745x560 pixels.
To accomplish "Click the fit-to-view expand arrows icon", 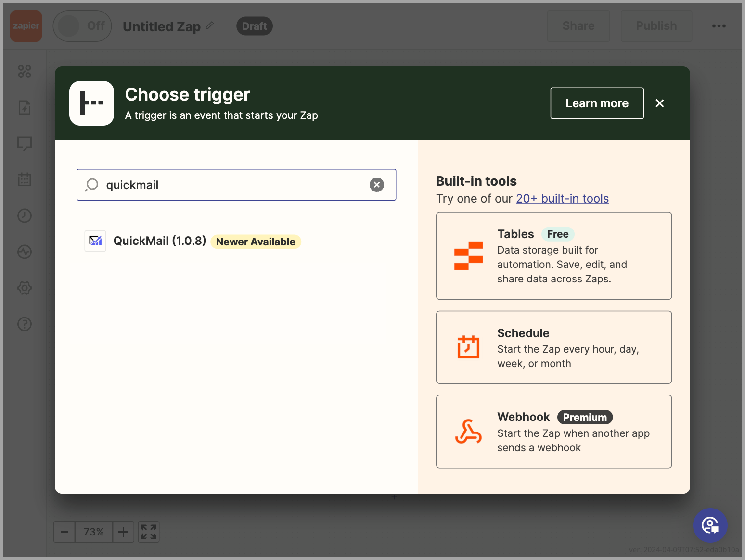I will click(149, 532).
